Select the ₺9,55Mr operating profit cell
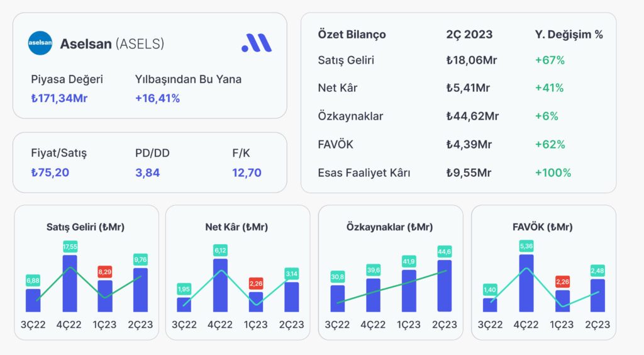The height and width of the screenshot is (355, 644). pos(469,173)
